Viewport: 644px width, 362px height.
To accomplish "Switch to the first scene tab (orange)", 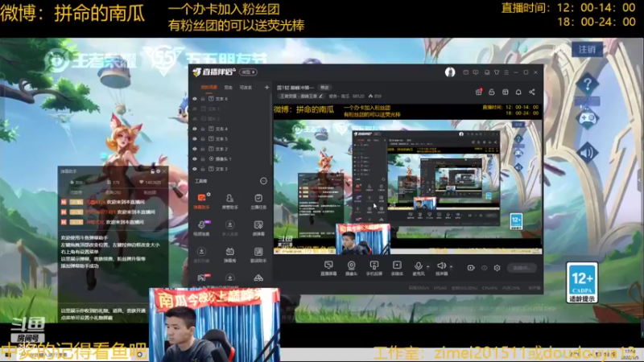I will pos(209,88).
